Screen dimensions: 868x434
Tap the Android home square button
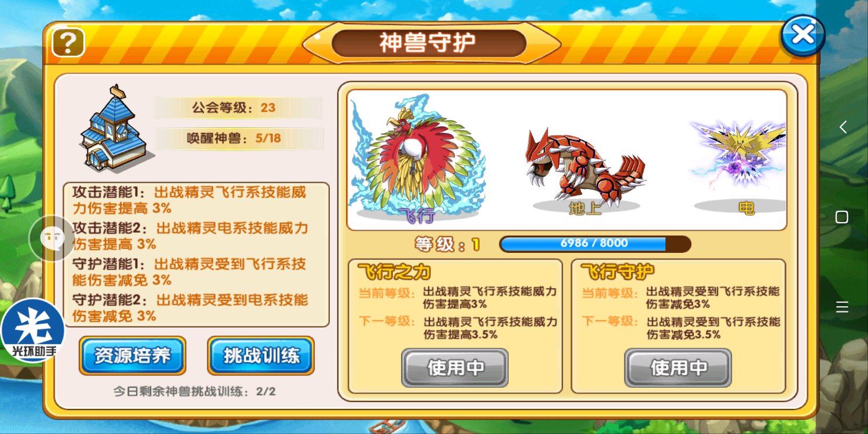tap(842, 217)
